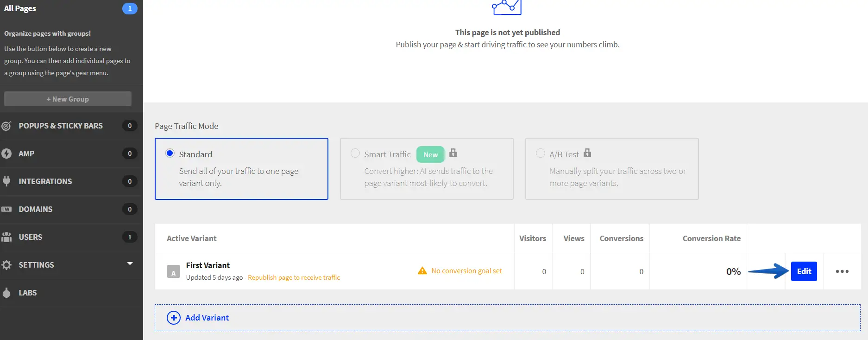This screenshot has height=340, width=868.
Task: Click the Settings gear icon
Action: point(6,265)
